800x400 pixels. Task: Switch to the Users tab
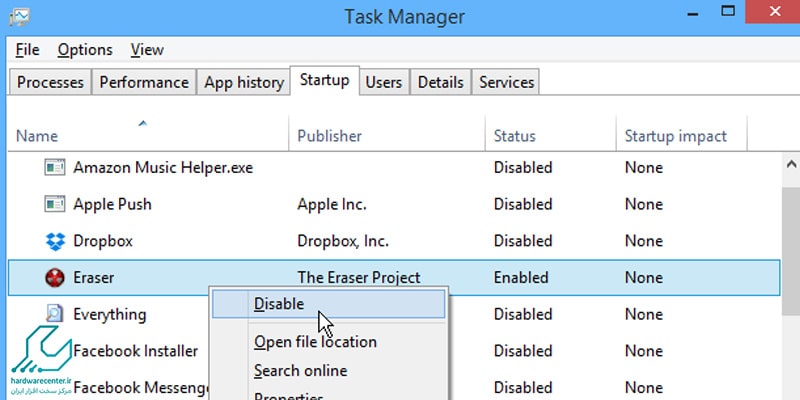384,82
